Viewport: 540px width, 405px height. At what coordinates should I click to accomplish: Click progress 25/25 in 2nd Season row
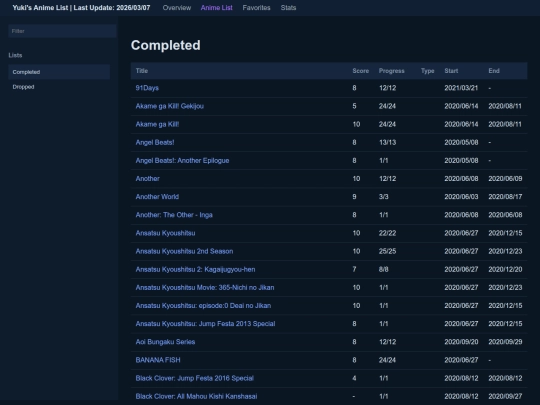(x=387, y=251)
